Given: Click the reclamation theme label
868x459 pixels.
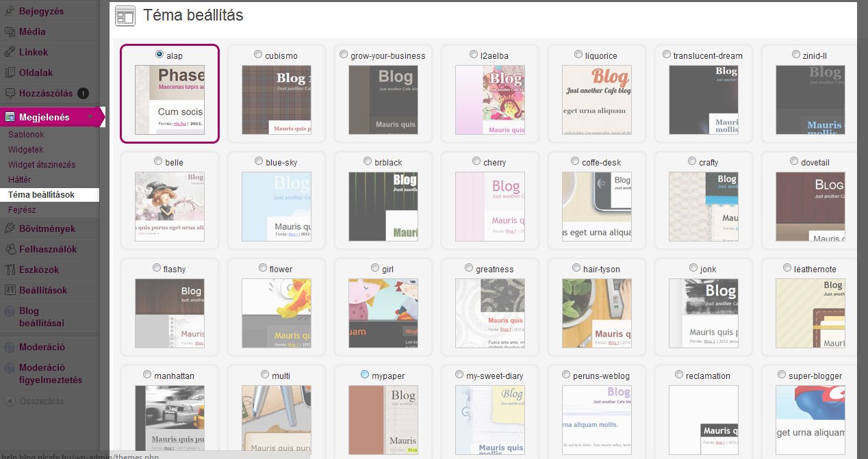Looking at the screenshot, I should point(708,376).
